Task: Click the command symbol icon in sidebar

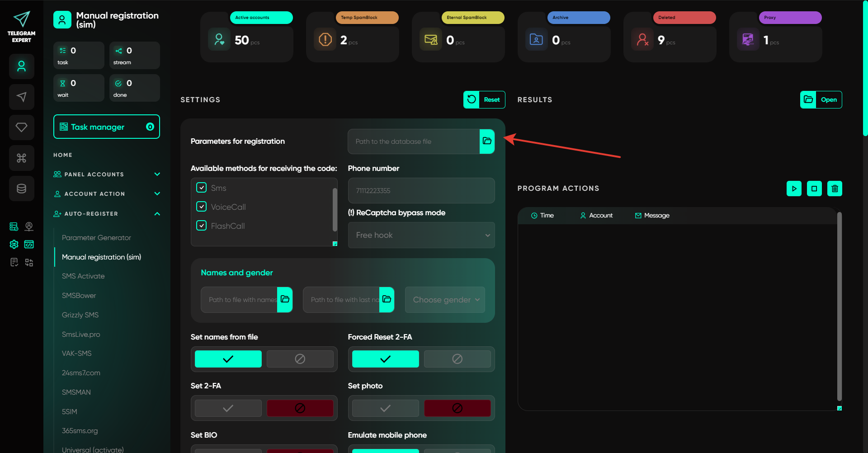Action: point(21,158)
